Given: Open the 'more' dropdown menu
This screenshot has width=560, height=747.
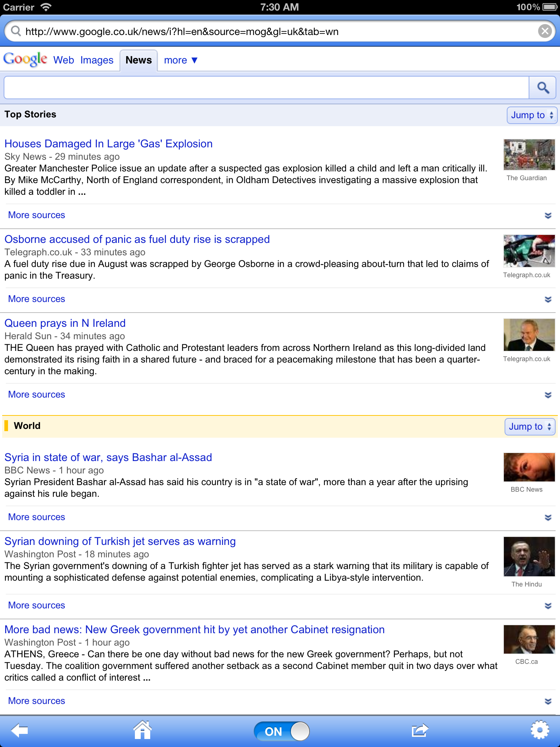Looking at the screenshot, I should pos(181,60).
